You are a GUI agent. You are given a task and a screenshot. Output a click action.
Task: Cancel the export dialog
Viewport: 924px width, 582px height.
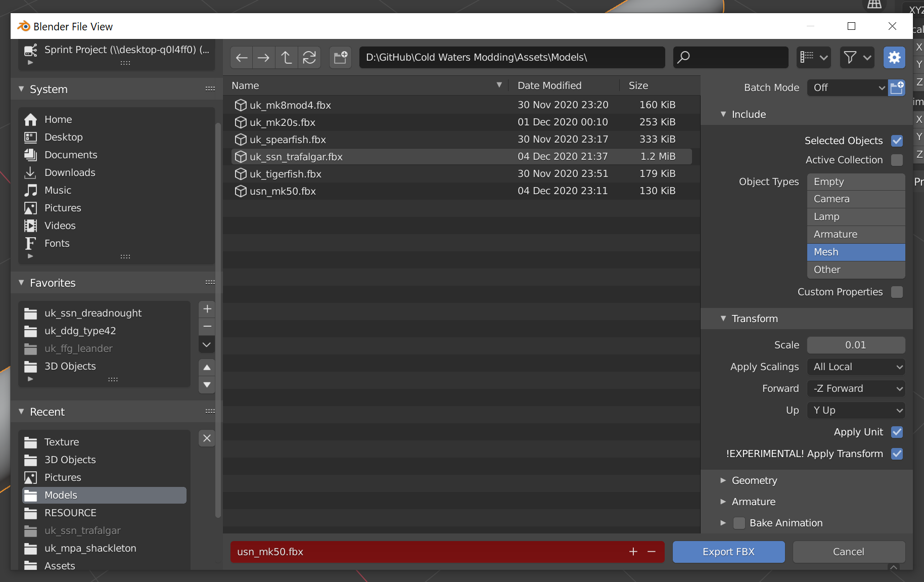point(849,552)
